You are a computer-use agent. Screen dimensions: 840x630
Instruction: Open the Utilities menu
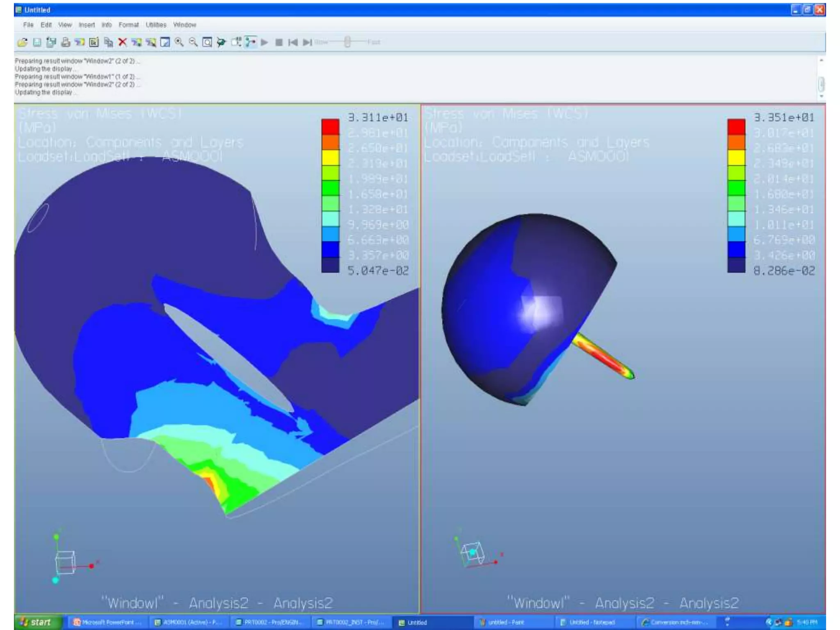pos(156,25)
